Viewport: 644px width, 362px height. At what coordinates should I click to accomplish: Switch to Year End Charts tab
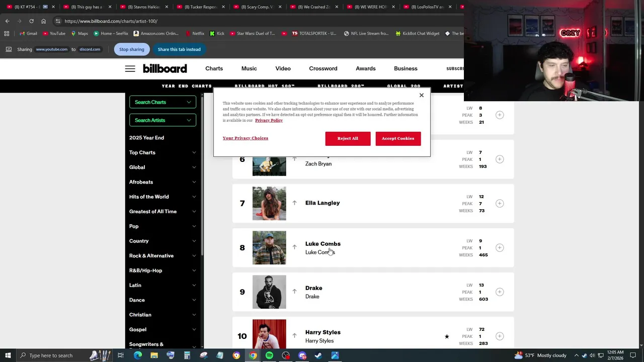pos(187,86)
